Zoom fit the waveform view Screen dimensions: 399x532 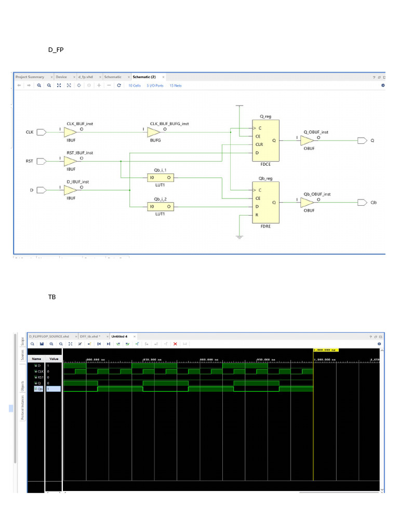point(70,344)
